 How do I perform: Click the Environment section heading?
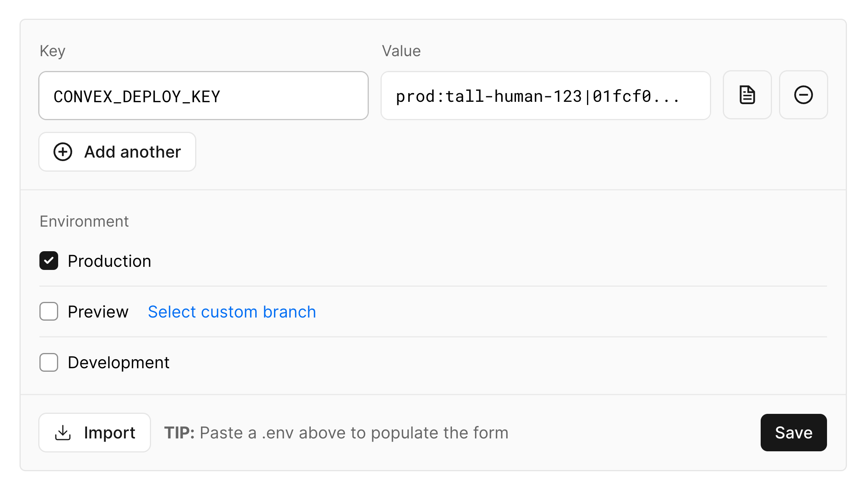[x=84, y=221]
